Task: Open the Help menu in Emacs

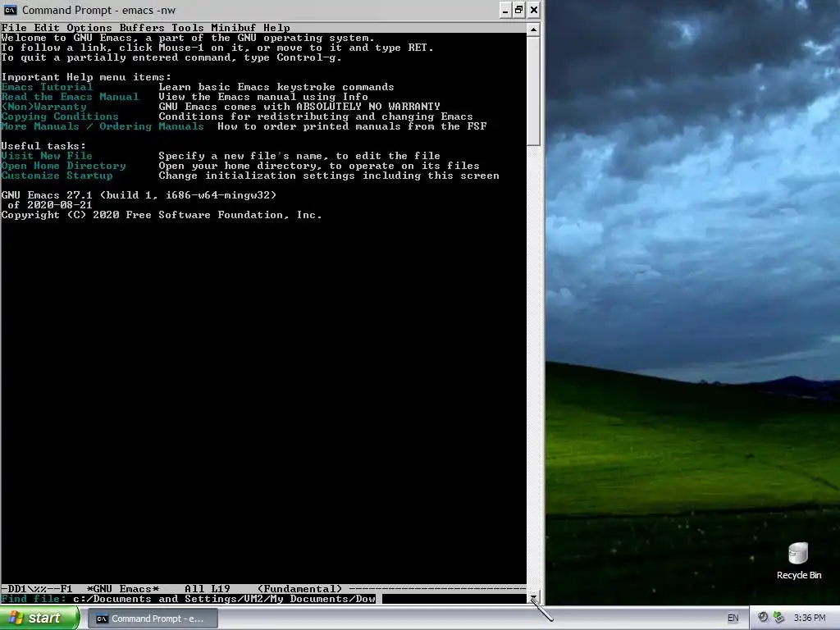Action: click(x=276, y=28)
